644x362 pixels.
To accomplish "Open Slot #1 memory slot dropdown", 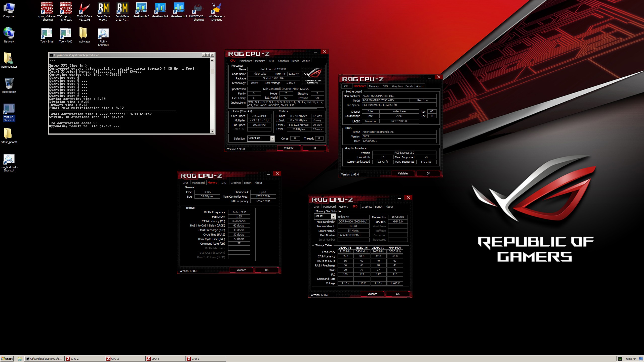I will click(x=333, y=216).
